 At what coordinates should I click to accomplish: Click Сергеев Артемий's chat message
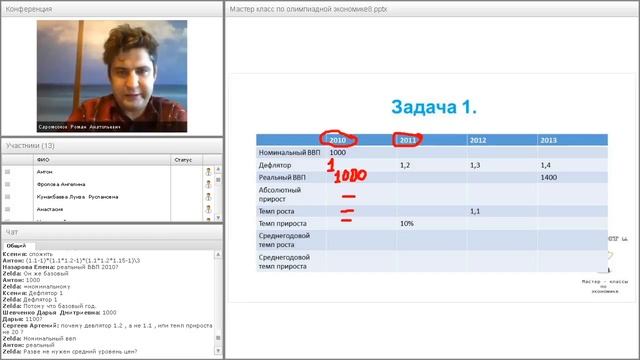[x=108, y=329]
